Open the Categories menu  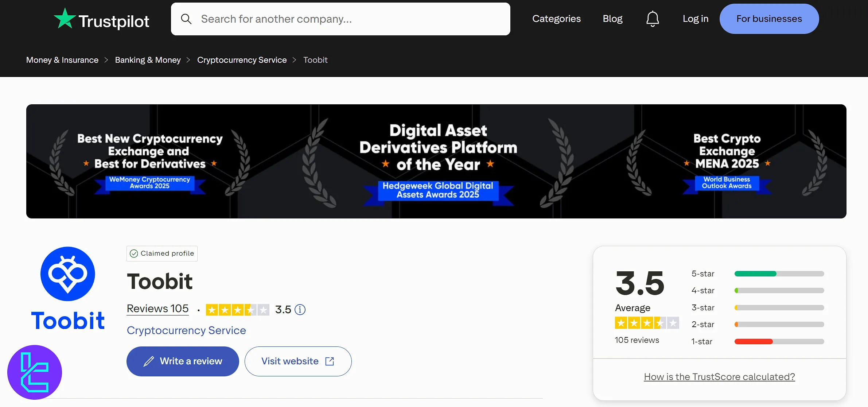pyautogui.click(x=556, y=19)
